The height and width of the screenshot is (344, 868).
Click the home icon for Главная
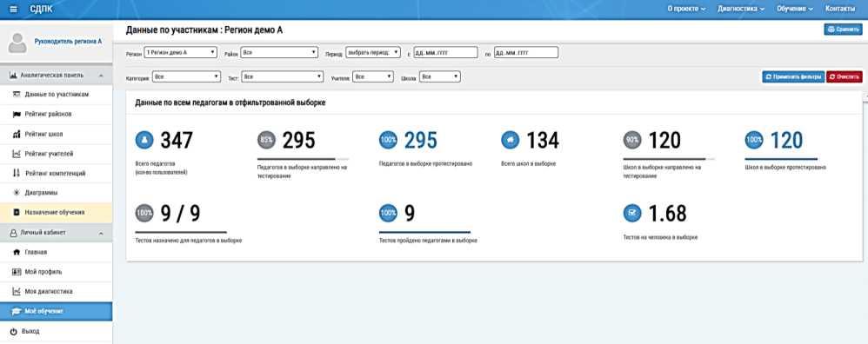click(x=16, y=252)
